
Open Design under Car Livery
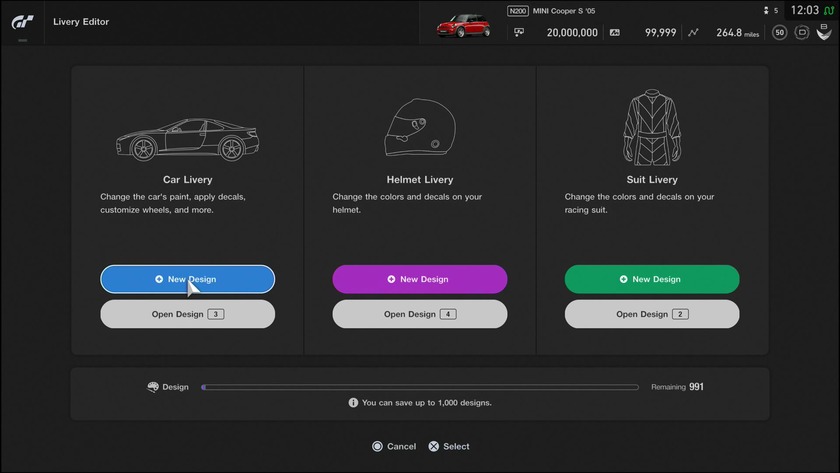pos(187,314)
